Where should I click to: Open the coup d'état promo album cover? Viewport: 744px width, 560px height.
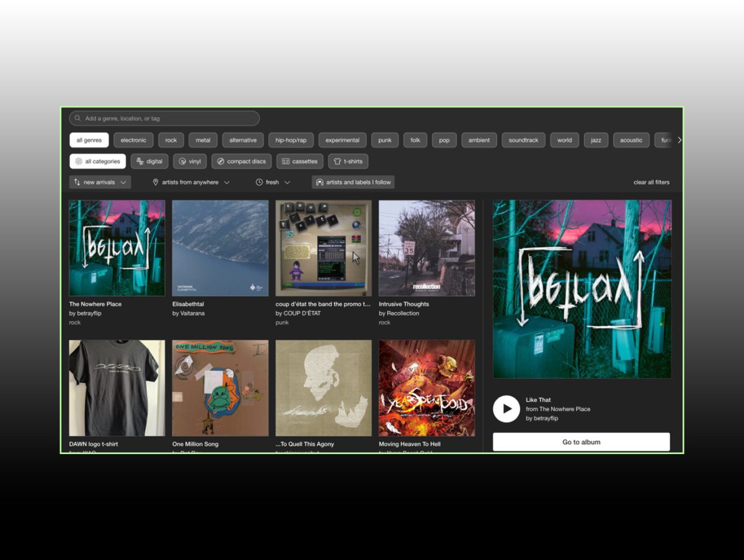pos(324,248)
